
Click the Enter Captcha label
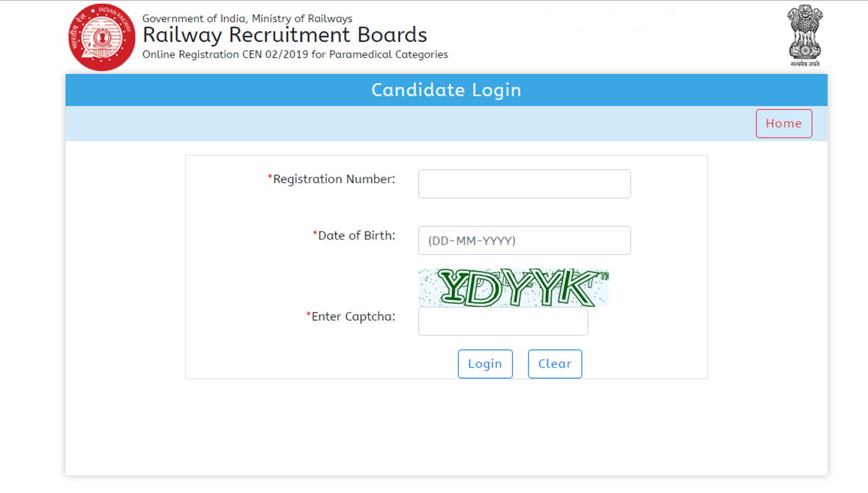(x=353, y=316)
